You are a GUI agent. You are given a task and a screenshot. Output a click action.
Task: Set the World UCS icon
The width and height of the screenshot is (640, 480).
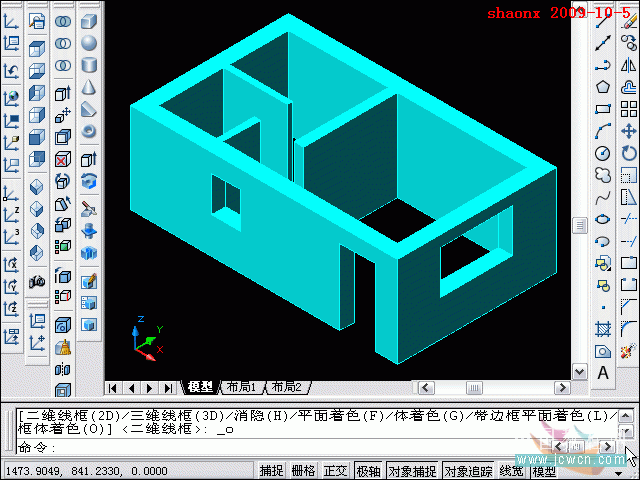pyautogui.click(x=11, y=98)
